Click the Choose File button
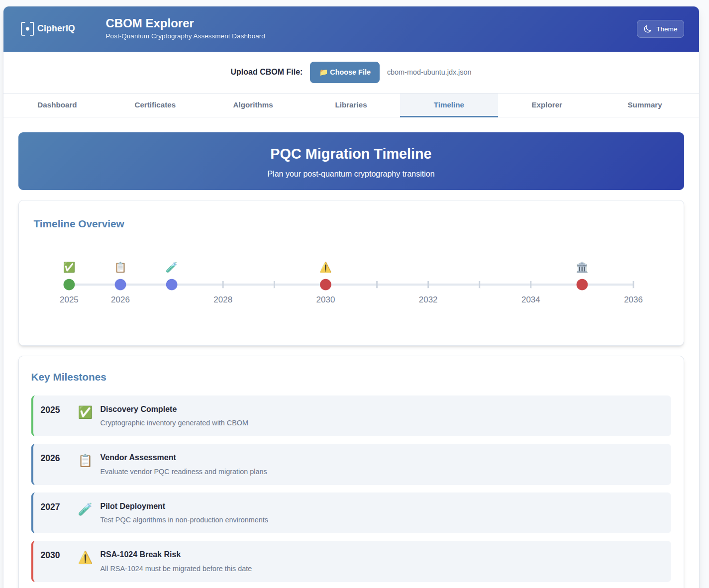Image resolution: width=709 pixels, height=588 pixels. click(344, 72)
